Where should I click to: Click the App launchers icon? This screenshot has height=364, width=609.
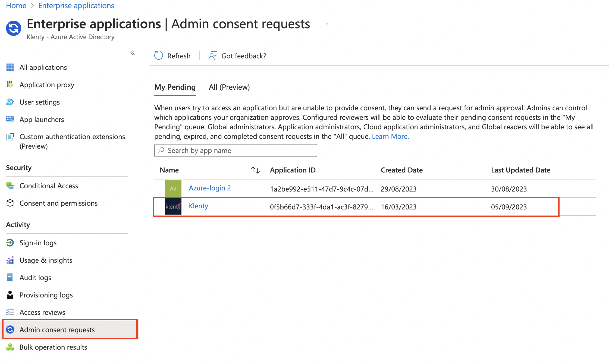pyautogui.click(x=10, y=119)
